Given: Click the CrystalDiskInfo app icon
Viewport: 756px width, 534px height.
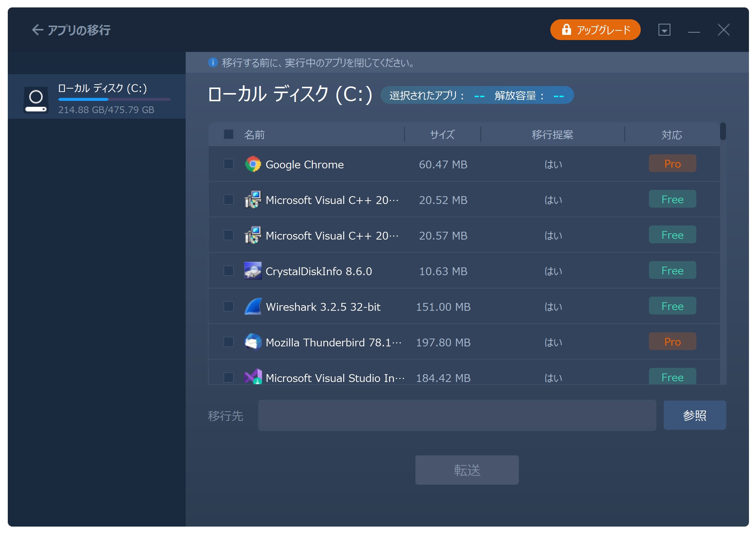Looking at the screenshot, I should pos(253,271).
